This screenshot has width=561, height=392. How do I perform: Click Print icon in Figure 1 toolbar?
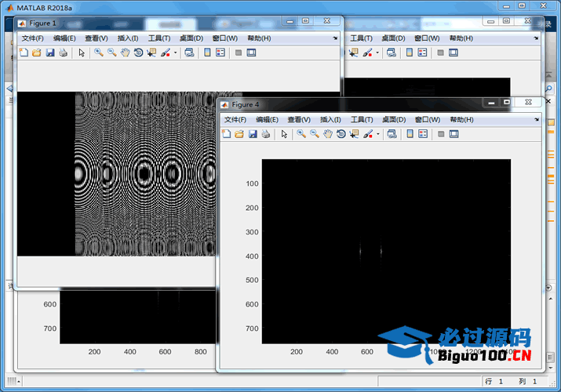(64, 53)
